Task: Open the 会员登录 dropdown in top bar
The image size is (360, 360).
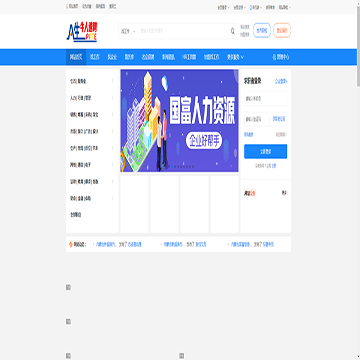Action: pos(223,7)
